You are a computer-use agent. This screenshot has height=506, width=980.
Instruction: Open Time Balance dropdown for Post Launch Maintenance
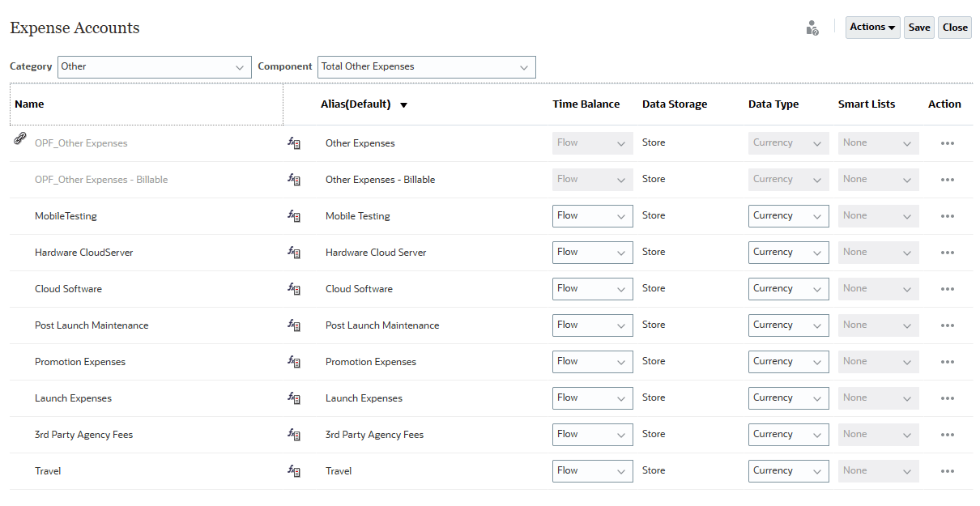tap(593, 325)
